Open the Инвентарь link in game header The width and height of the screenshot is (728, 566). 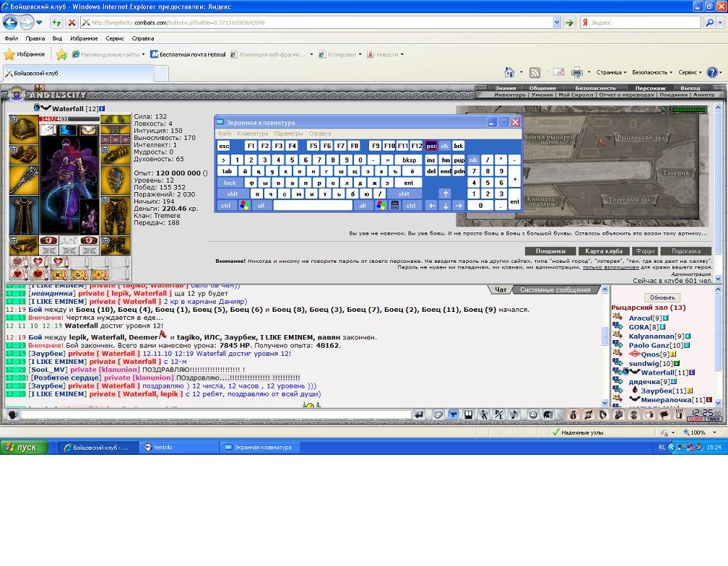[x=510, y=95]
